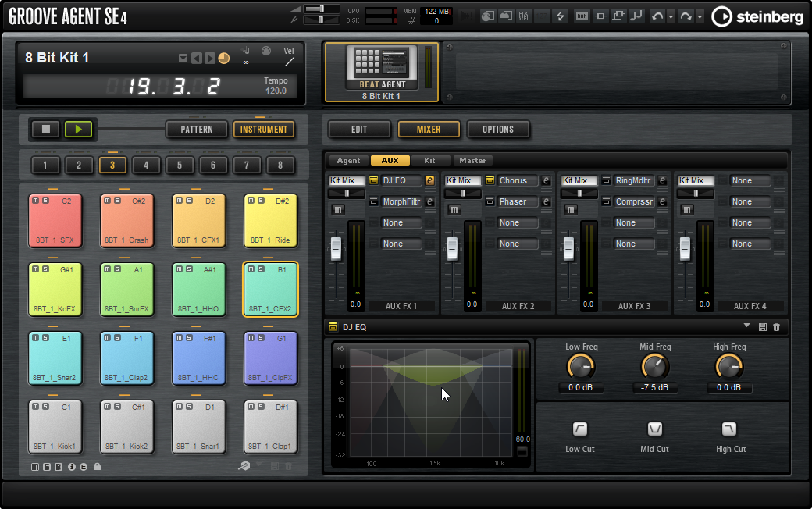812x509 pixels.
Task: Toggle the High Cut button
Action: (728, 429)
